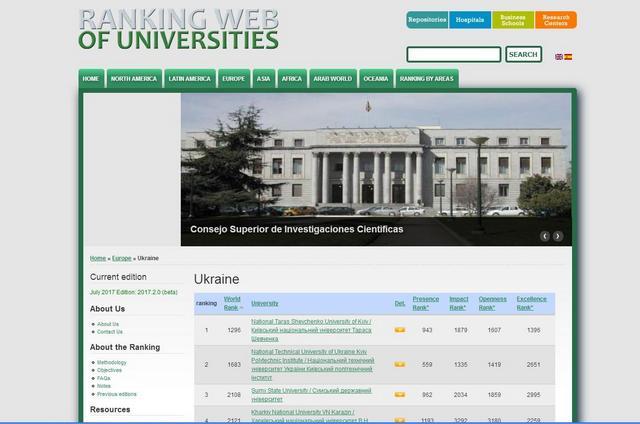Sort table by Excellence Rank column
The image size is (640, 424).
click(x=531, y=303)
